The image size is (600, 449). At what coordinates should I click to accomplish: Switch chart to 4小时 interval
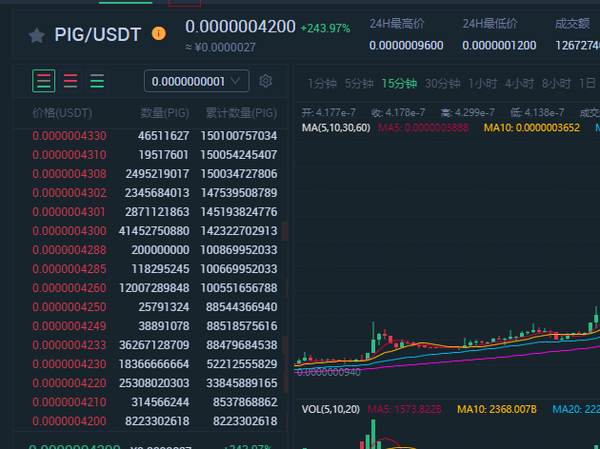tap(519, 84)
